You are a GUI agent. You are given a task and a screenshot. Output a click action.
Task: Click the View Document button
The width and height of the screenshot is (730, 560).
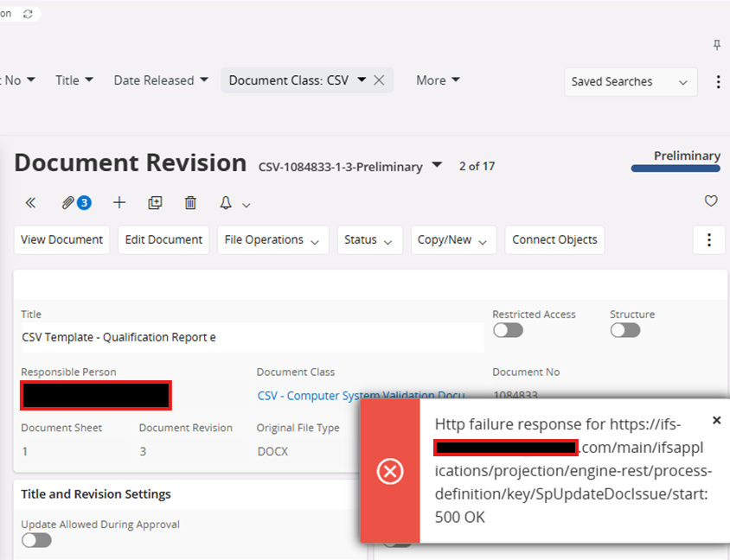pos(62,240)
